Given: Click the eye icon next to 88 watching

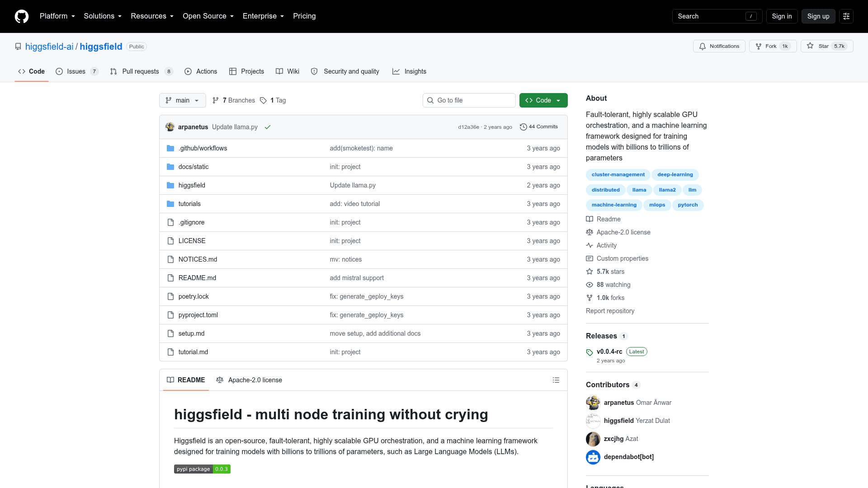Looking at the screenshot, I should tap(590, 285).
